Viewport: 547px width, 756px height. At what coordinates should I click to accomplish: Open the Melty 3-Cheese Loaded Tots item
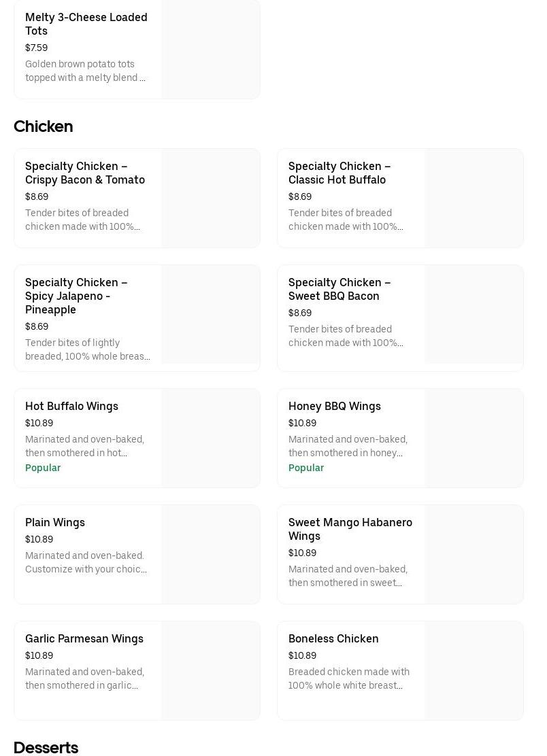click(86, 24)
